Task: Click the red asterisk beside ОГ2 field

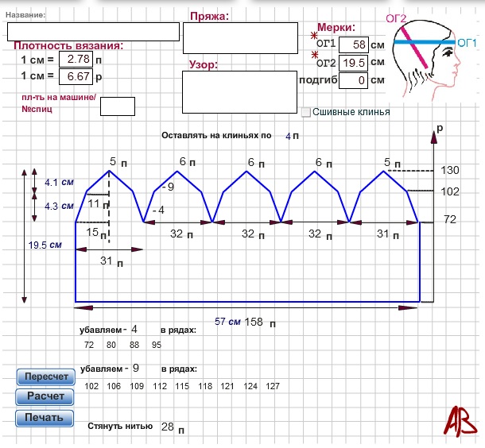Action: pyautogui.click(x=314, y=55)
